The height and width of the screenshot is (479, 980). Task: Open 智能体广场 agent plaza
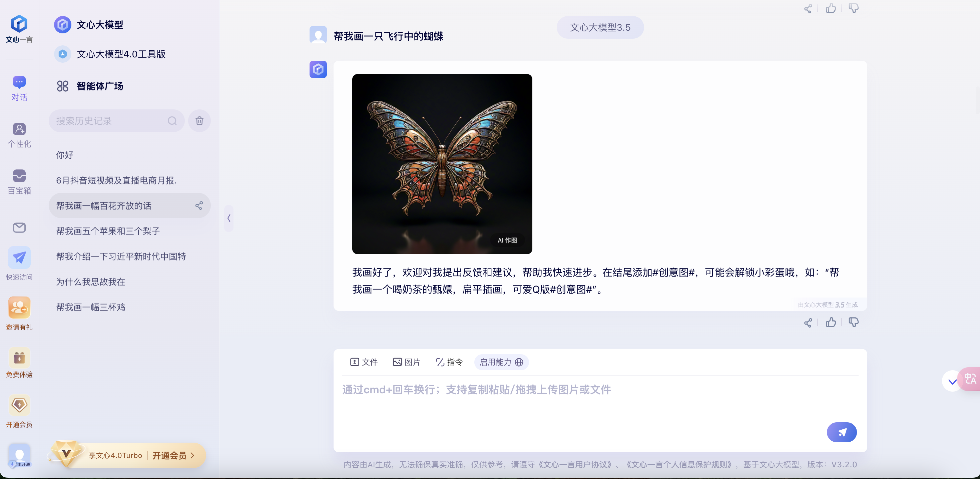(100, 86)
